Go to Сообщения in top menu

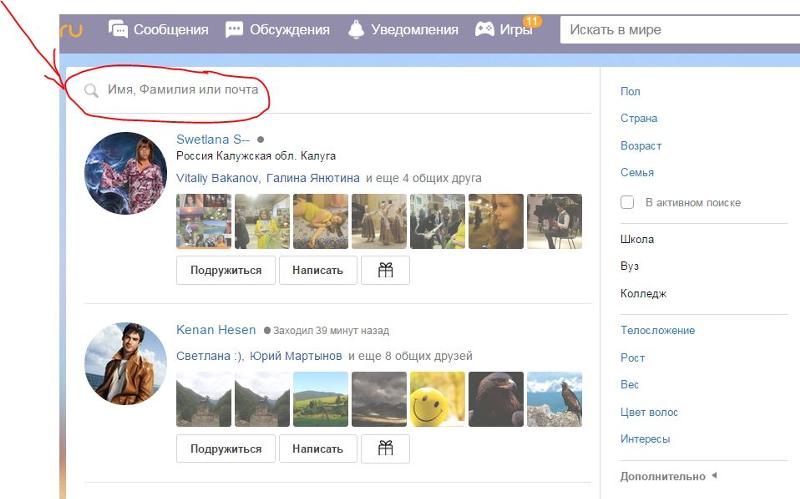171,30
